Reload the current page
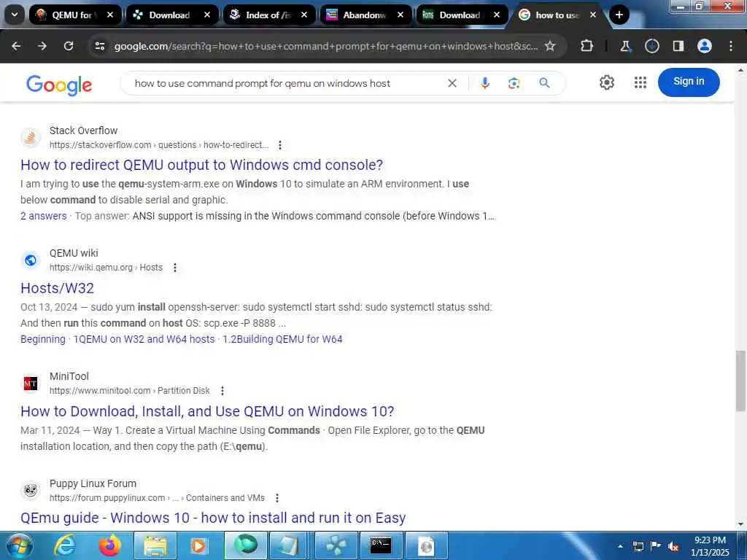 click(69, 46)
